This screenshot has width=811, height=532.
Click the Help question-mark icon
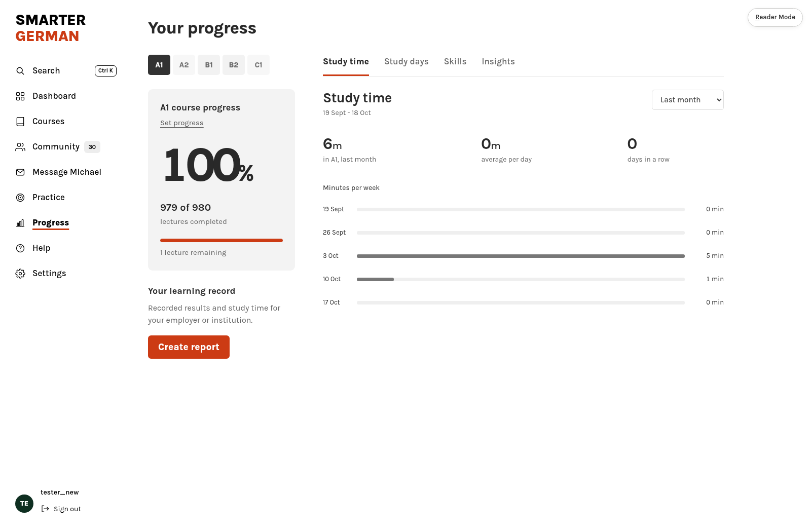20,248
